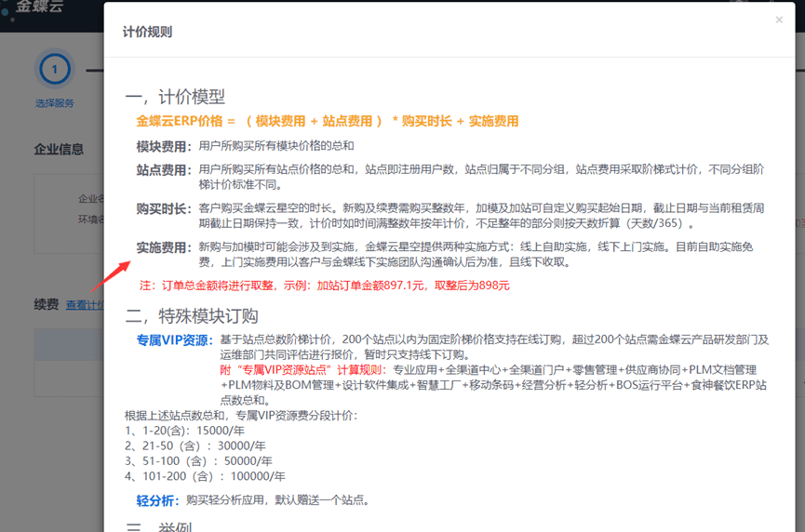Click the blue 轻分析： label
The height and width of the screenshot is (532, 805).
click(x=157, y=500)
